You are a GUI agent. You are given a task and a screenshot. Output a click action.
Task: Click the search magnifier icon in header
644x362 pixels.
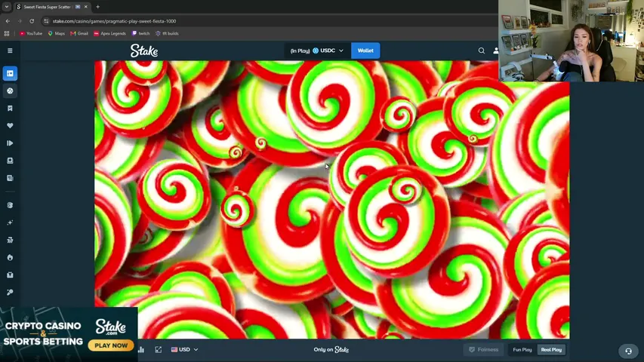click(482, 51)
